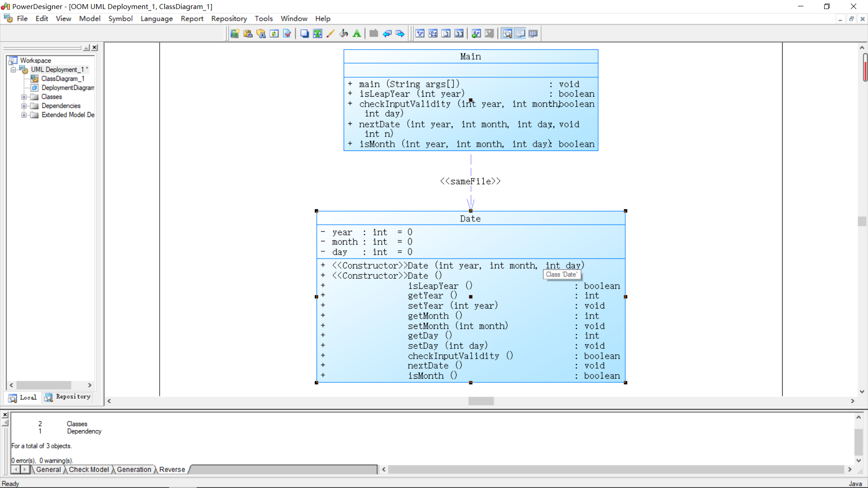Toggle the Browser panel toolbar button
The height and width of the screenshot is (488, 868).
click(507, 33)
